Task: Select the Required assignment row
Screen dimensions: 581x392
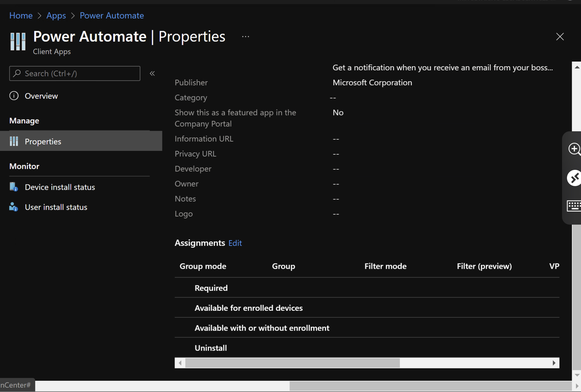Action: (x=367, y=288)
